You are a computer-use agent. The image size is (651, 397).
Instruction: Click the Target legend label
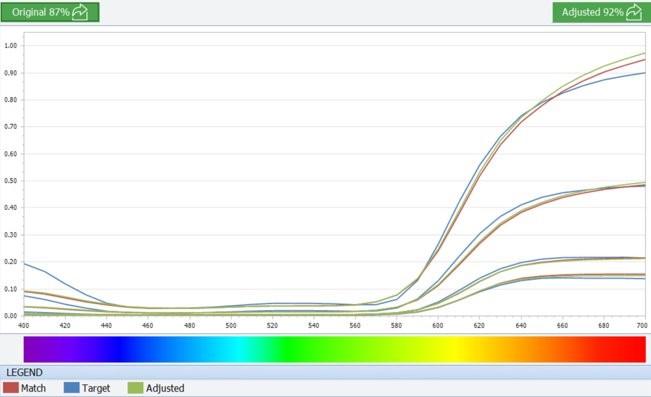coord(96,388)
